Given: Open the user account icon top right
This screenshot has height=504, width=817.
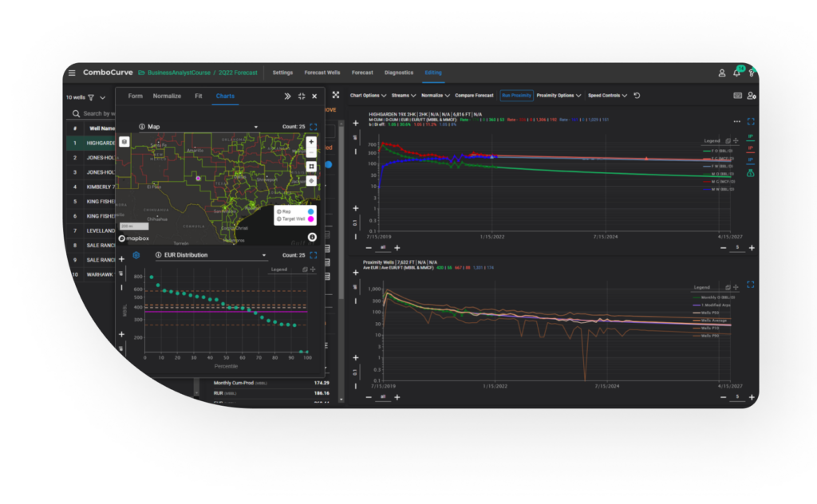Looking at the screenshot, I should tap(721, 73).
